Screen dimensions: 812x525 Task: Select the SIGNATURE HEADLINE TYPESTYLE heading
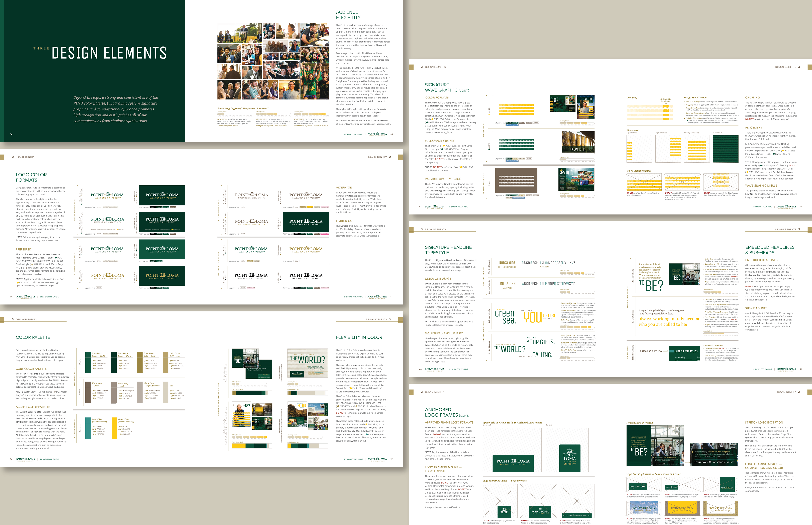click(448, 250)
